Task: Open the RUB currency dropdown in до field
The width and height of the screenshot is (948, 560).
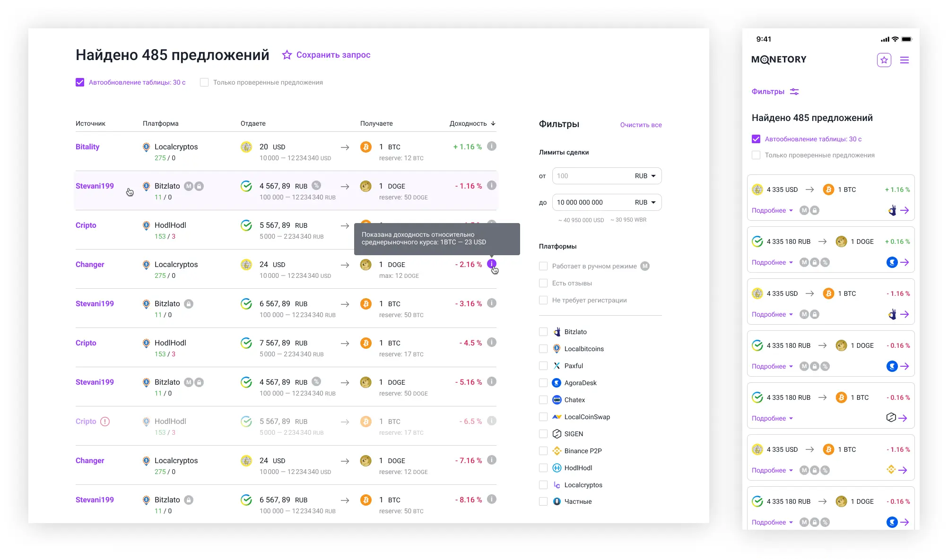Action: click(645, 202)
